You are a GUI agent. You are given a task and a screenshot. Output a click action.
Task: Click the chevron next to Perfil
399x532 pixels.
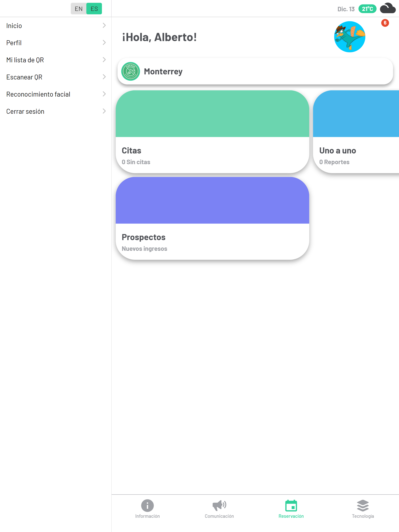(x=104, y=43)
